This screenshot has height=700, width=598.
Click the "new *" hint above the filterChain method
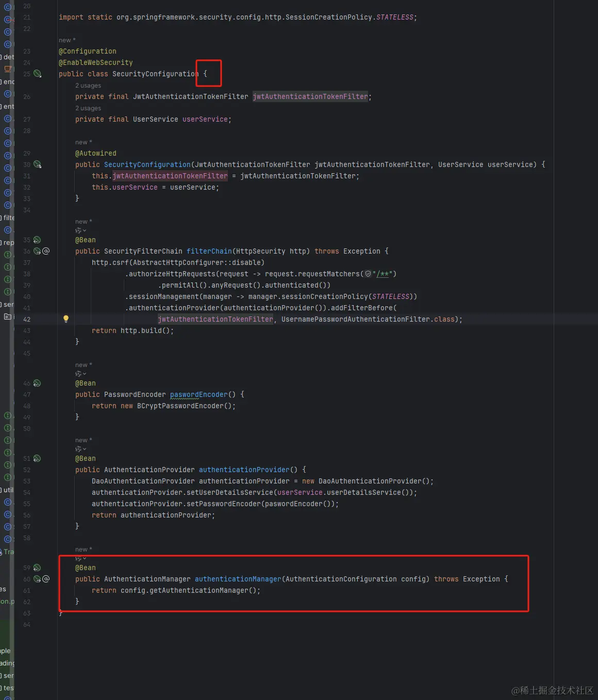click(x=84, y=222)
